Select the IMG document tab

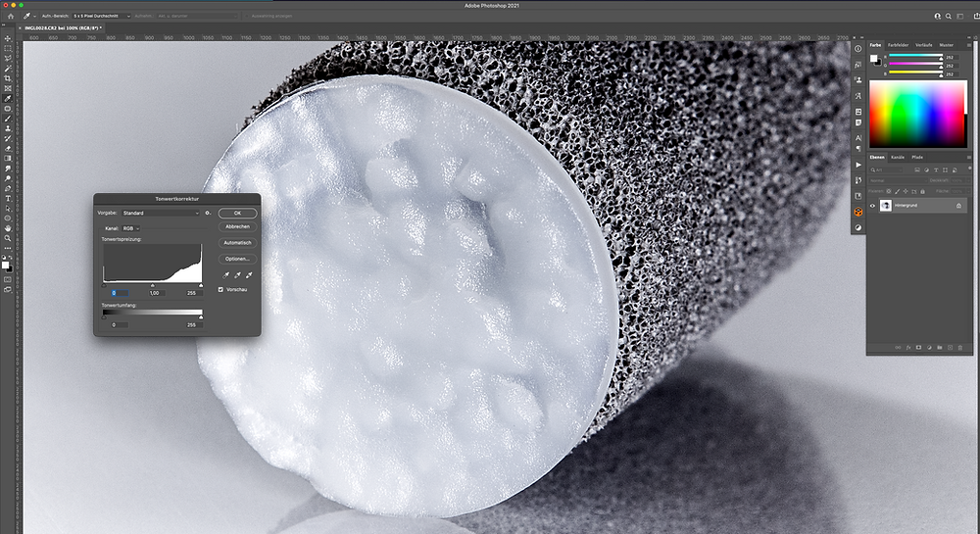point(63,28)
